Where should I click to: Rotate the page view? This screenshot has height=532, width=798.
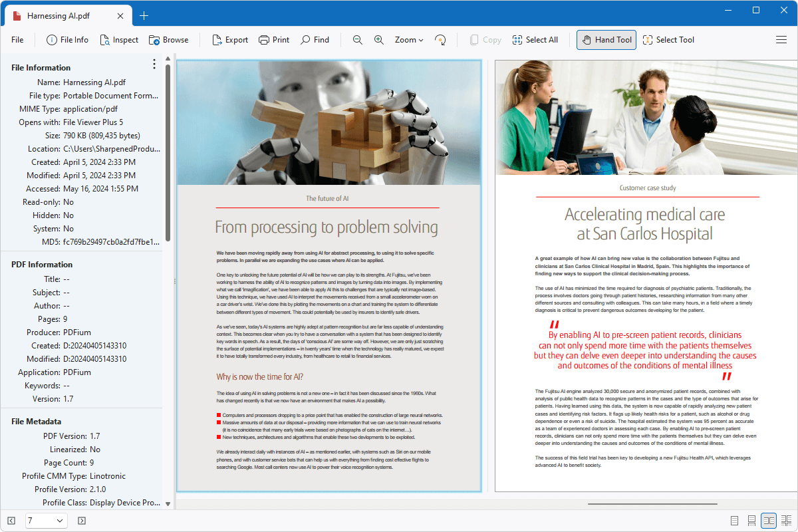pyautogui.click(x=440, y=40)
